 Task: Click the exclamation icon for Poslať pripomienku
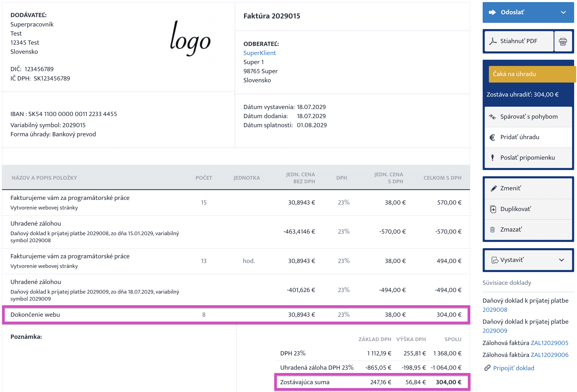point(492,158)
